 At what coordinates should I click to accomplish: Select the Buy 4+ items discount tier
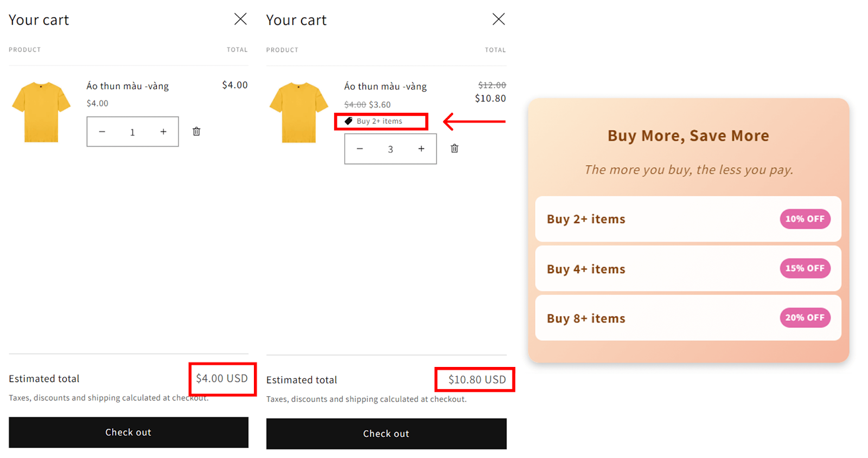pyautogui.click(x=688, y=268)
